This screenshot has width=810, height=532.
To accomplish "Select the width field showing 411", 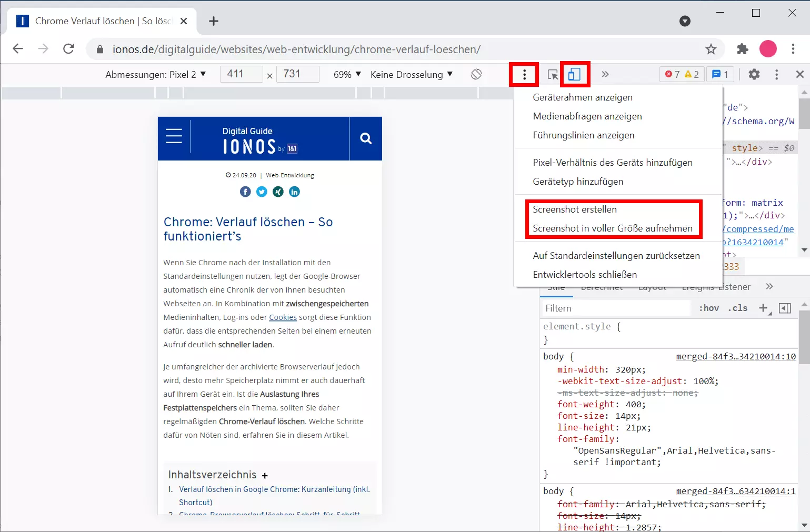I will pos(241,74).
